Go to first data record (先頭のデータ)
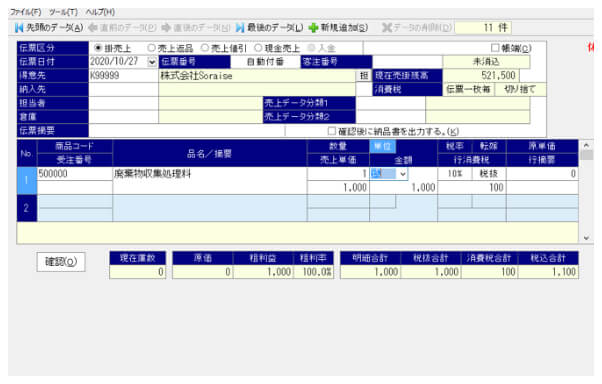This screenshot has width=602, height=384. pos(49,28)
